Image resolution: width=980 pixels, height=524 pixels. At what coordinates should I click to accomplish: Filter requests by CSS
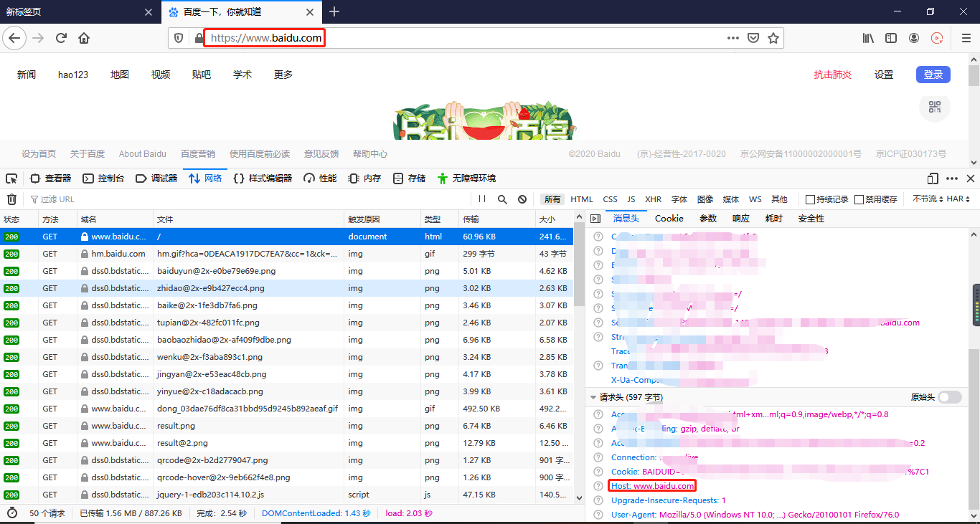click(610, 199)
